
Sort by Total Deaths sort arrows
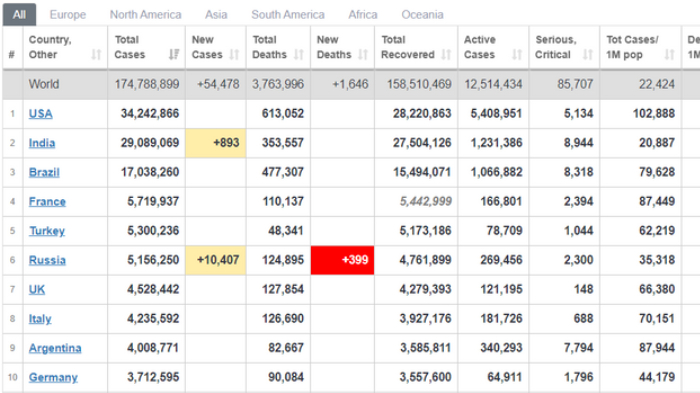pyautogui.click(x=299, y=54)
